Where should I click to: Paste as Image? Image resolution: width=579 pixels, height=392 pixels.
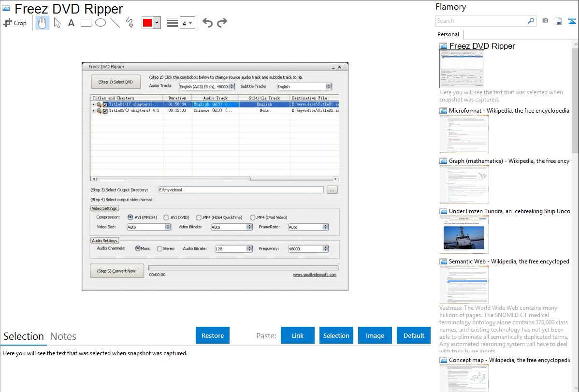[x=375, y=335]
